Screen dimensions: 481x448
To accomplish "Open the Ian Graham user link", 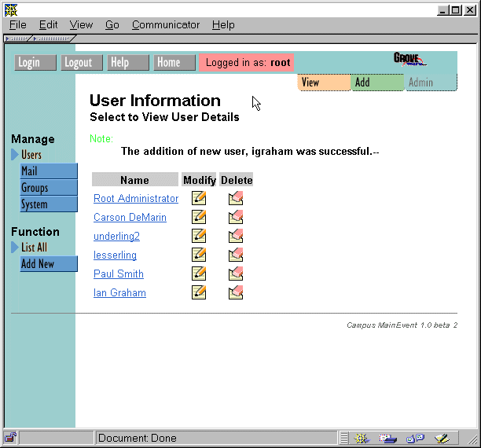I will [119, 293].
